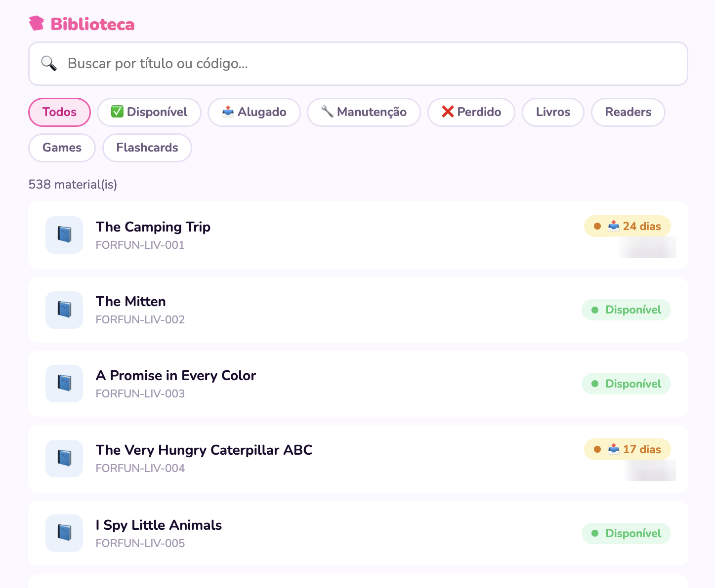
Task: Open The Very Hungry Caterpillar ABC title
Action: (x=204, y=450)
